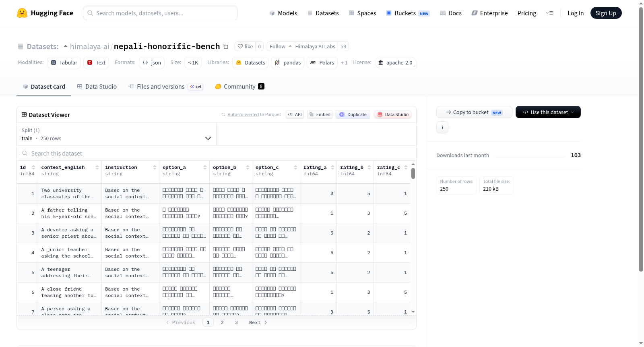Click Next page in pagination
The width and height of the screenshot is (644, 347).
(258, 322)
